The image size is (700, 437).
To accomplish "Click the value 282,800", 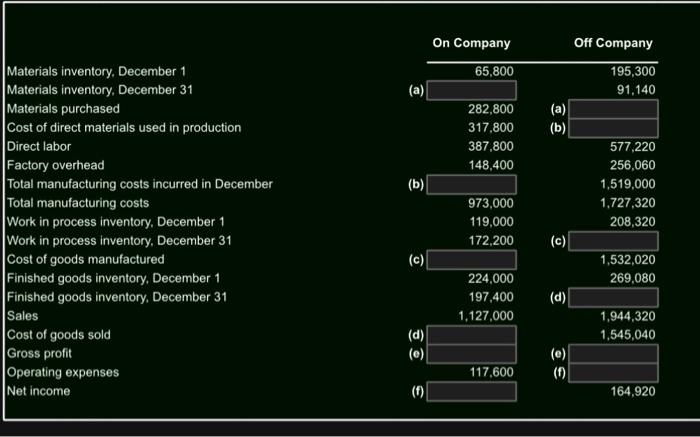I will point(491,109).
